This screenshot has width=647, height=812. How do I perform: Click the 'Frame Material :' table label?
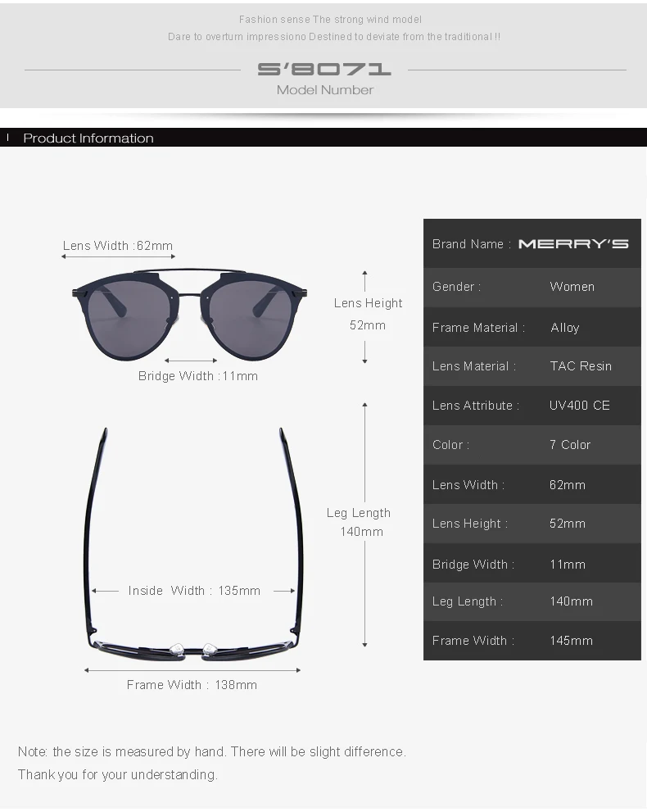coord(479,328)
